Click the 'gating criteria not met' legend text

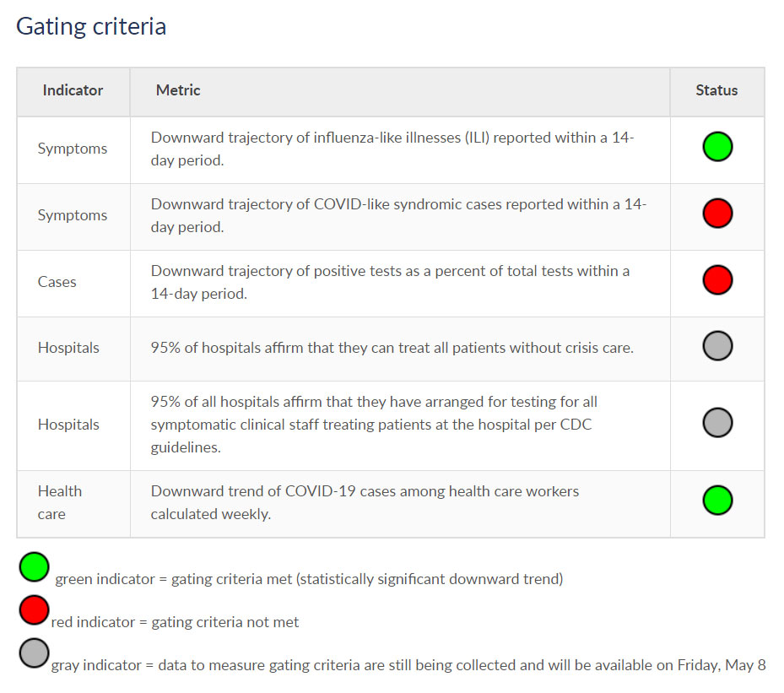click(175, 622)
